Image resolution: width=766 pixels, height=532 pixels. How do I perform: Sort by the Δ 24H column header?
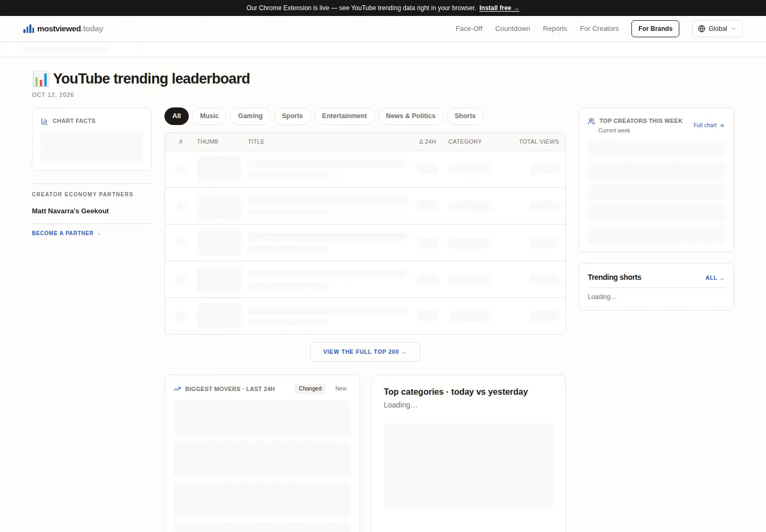click(427, 142)
